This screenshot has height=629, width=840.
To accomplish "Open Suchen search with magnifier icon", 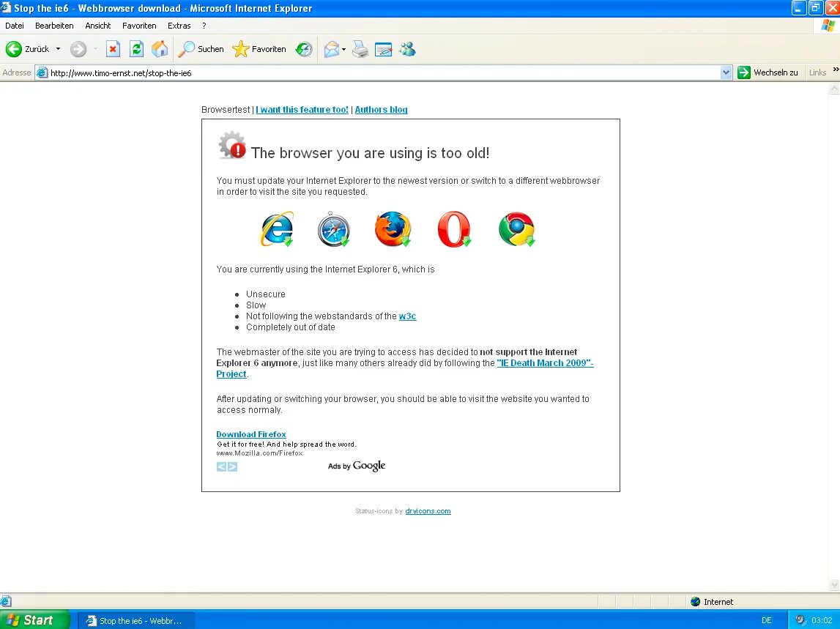I will pos(201,49).
